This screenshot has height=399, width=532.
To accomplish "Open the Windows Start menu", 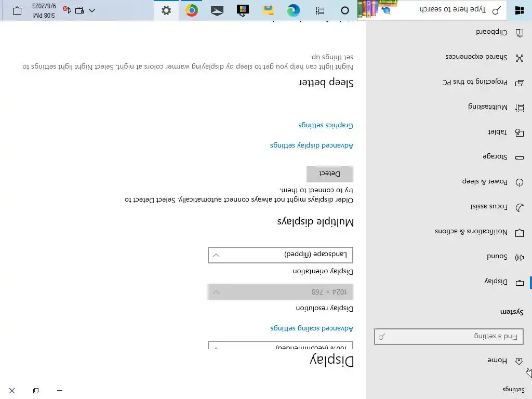I will [x=520, y=10].
